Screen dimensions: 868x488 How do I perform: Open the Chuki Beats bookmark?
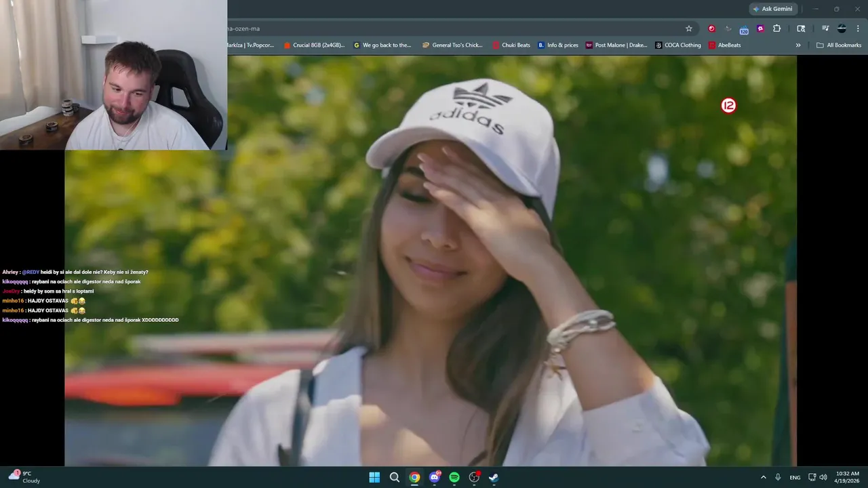click(x=511, y=45)
